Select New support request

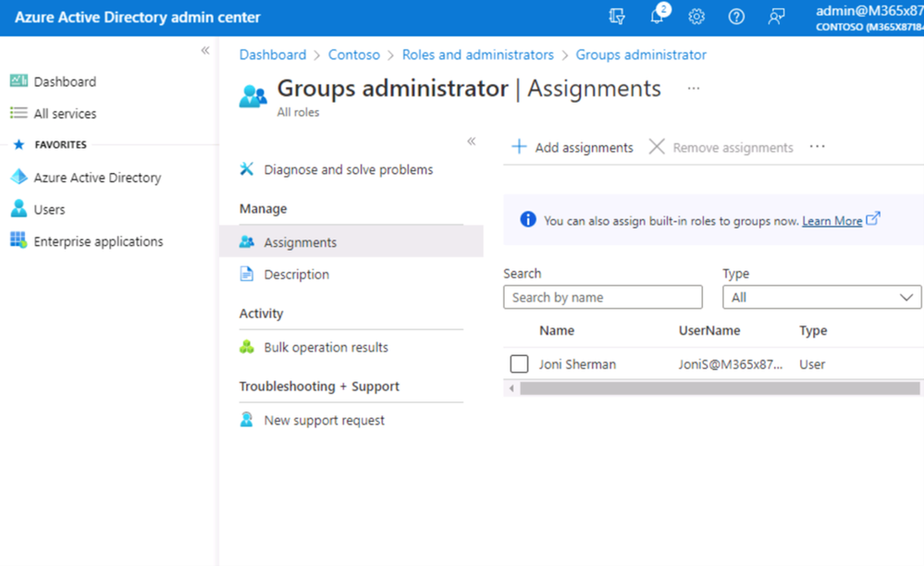[x=324, y=421]
